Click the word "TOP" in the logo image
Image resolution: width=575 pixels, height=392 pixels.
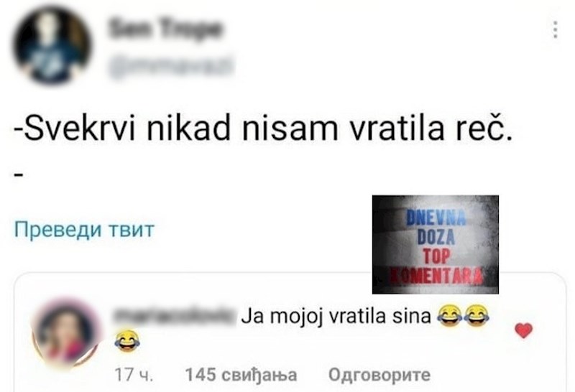[x=436, y=256]
